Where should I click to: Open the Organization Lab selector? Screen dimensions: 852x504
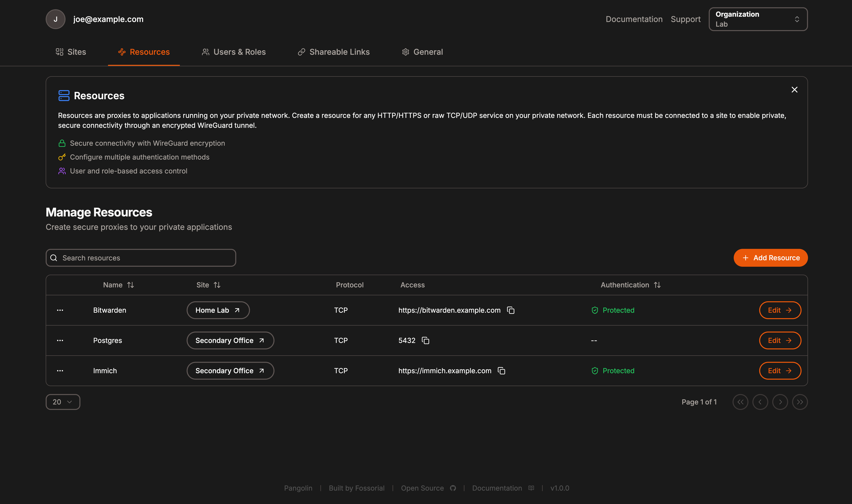click(x=758, y=19)
